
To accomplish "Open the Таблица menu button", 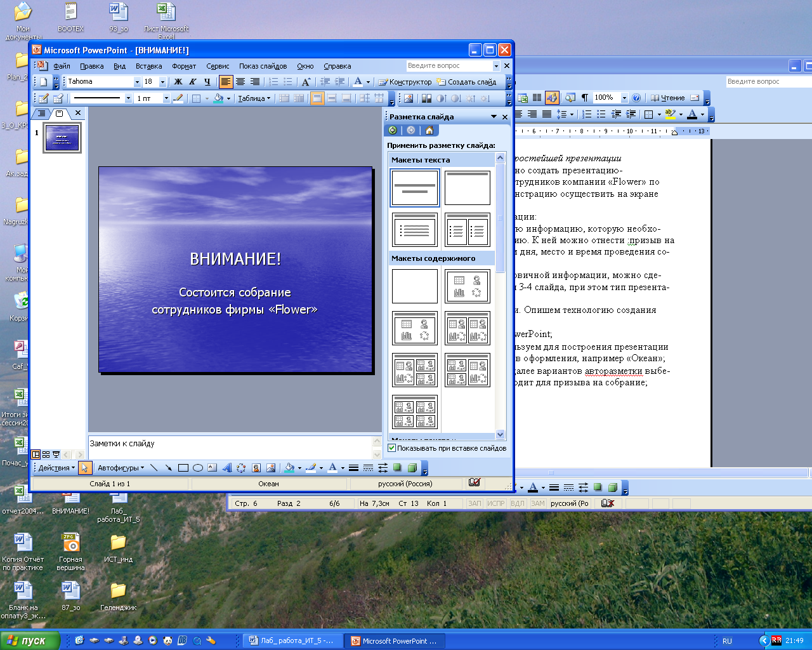I will [254, 98].
